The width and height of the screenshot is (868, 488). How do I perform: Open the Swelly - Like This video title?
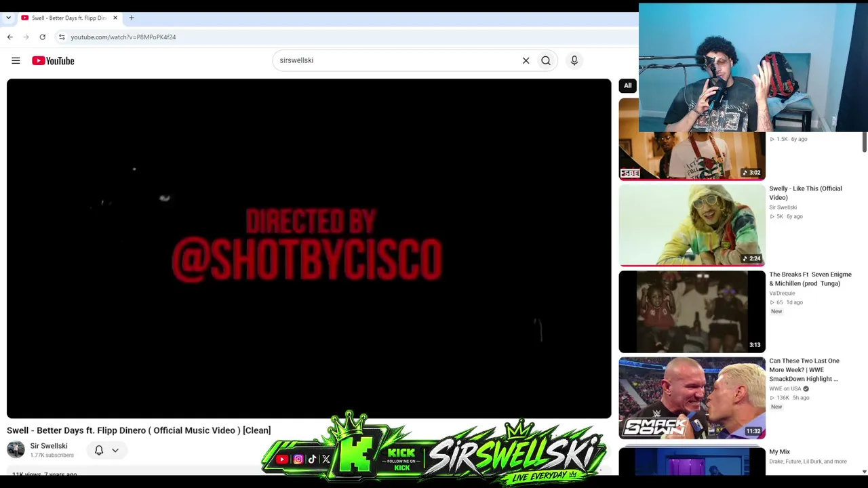[x=806, y=193]
